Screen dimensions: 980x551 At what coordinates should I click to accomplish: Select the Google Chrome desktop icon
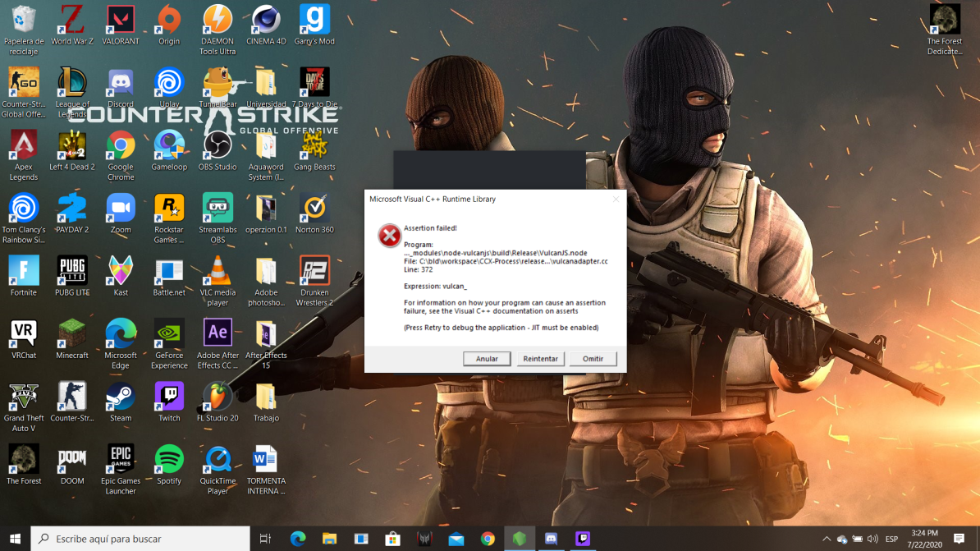click(x=120, y=156)
